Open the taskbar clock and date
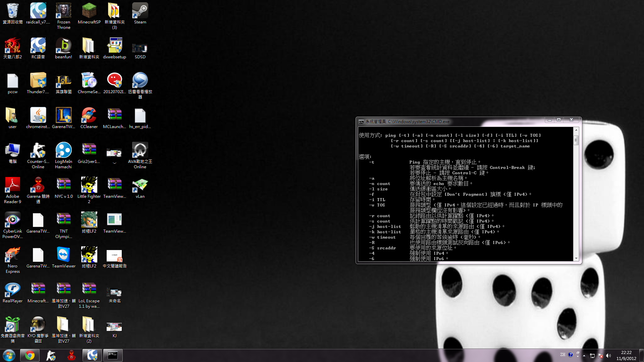644x362 pixels. pos(626,355)
